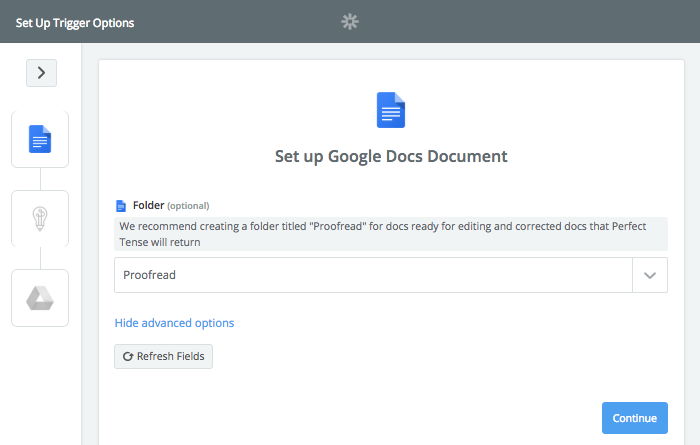Open the Folder dropdown arrow

click(x=650, y=275)
